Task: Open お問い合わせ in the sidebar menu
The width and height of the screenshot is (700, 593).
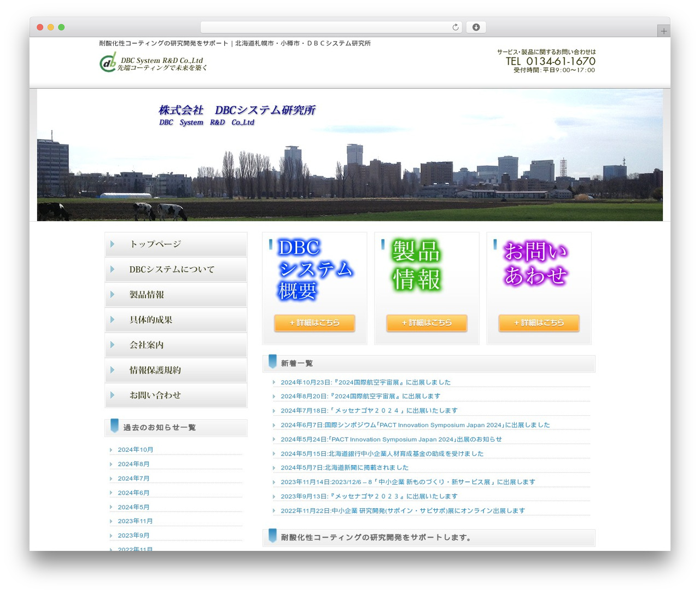Action: pos(176,395)
